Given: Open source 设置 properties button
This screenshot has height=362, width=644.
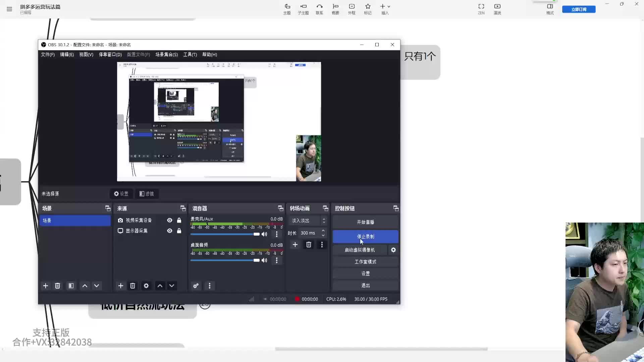Looking at the screenshot, I should coord(121,194).
